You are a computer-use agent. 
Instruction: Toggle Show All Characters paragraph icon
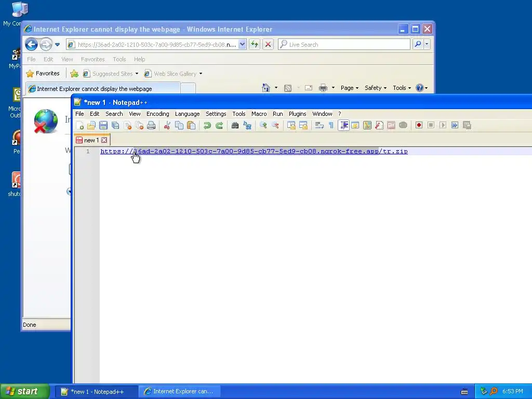point(331,126)
